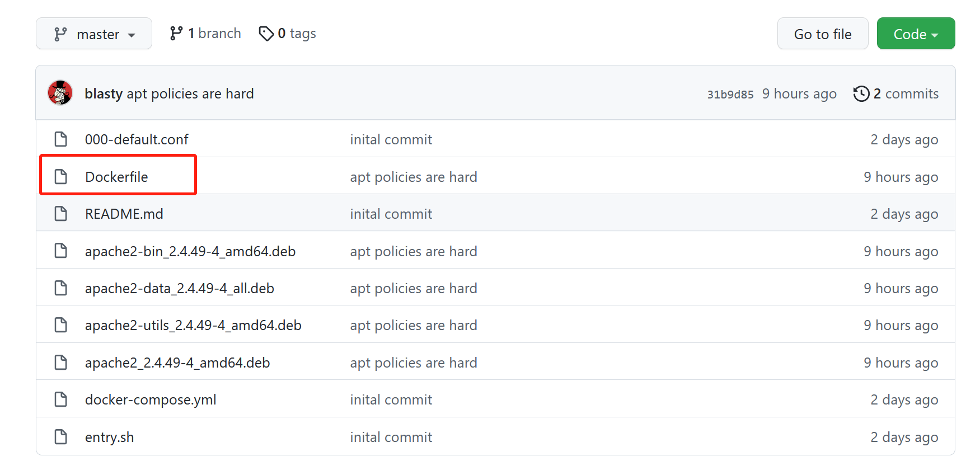The height and width of the screenshot is (461, 980).
Task: Open commit hash 31b9d85
Action: pos(730,94)
